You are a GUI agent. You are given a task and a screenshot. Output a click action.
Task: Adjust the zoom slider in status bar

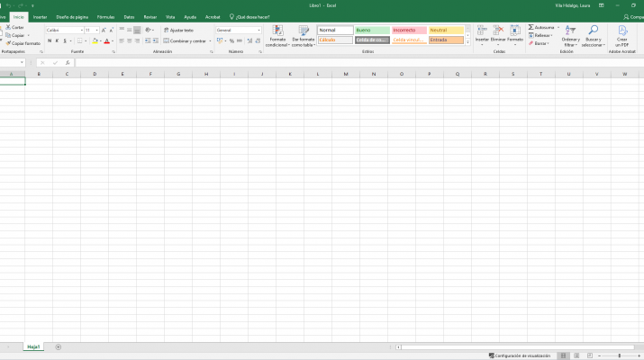[619, 355]
